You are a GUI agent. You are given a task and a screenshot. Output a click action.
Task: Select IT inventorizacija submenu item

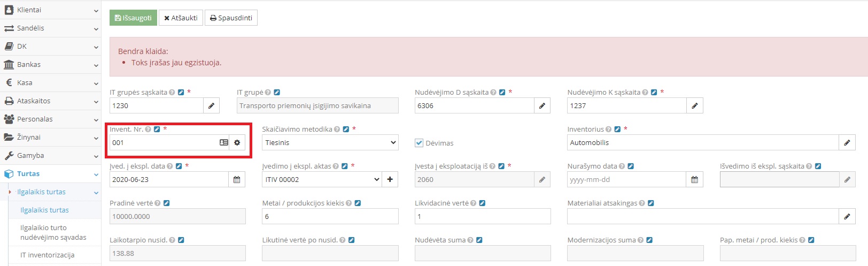(47, 255)
